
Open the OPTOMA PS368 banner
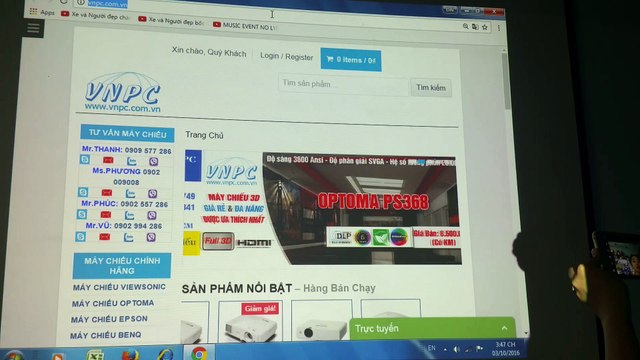pyautogui.click(x=362, y=209)
